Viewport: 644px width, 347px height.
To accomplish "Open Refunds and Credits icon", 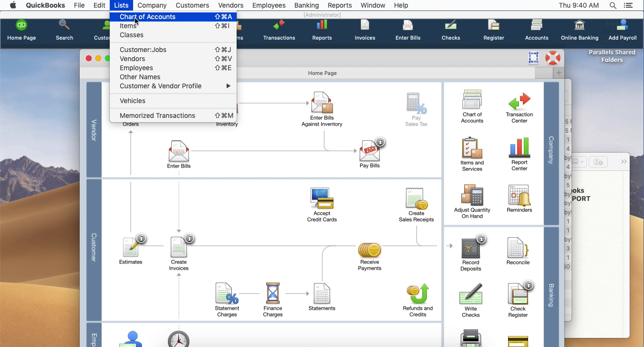I will (418, 294).
